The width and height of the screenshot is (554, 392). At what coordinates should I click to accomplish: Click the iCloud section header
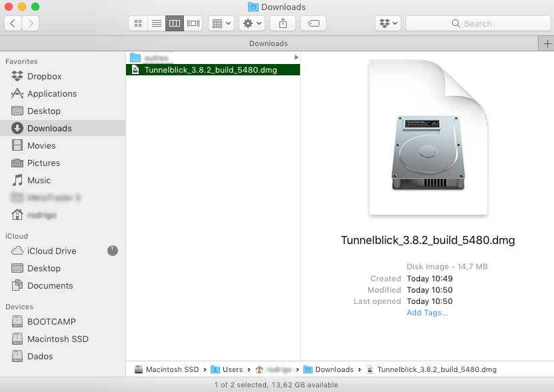16,236
